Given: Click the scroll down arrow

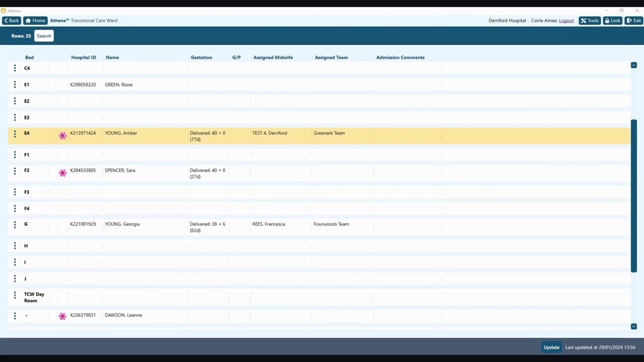Looking at the screenshot, I should click(634, 326).
